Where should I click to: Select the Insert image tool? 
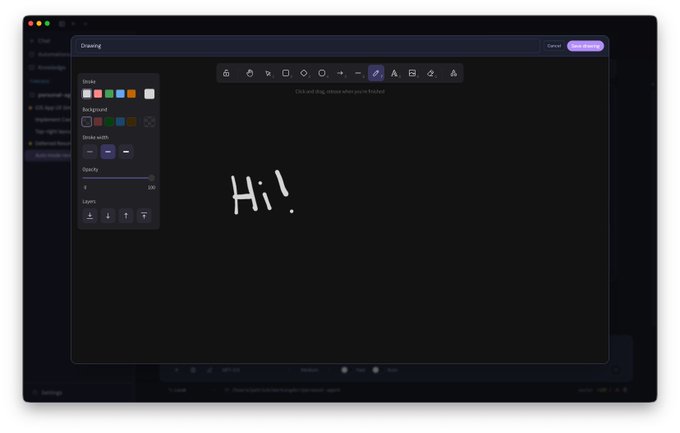click(412, 73)
